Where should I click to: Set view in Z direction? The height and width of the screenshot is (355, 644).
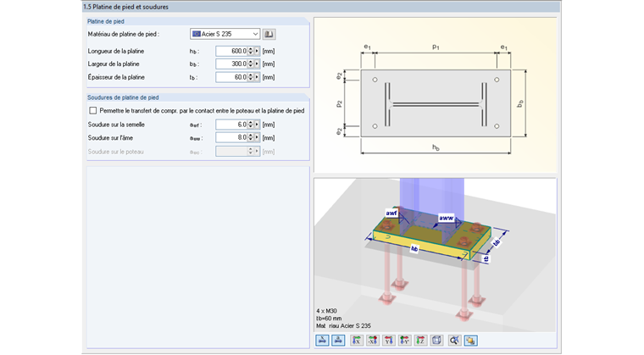pos(420,341)
